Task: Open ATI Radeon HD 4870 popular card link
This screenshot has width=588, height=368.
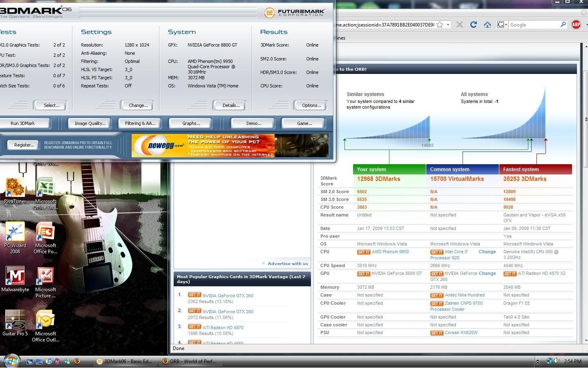Action: pyautogui.click(x=223, y=328)
